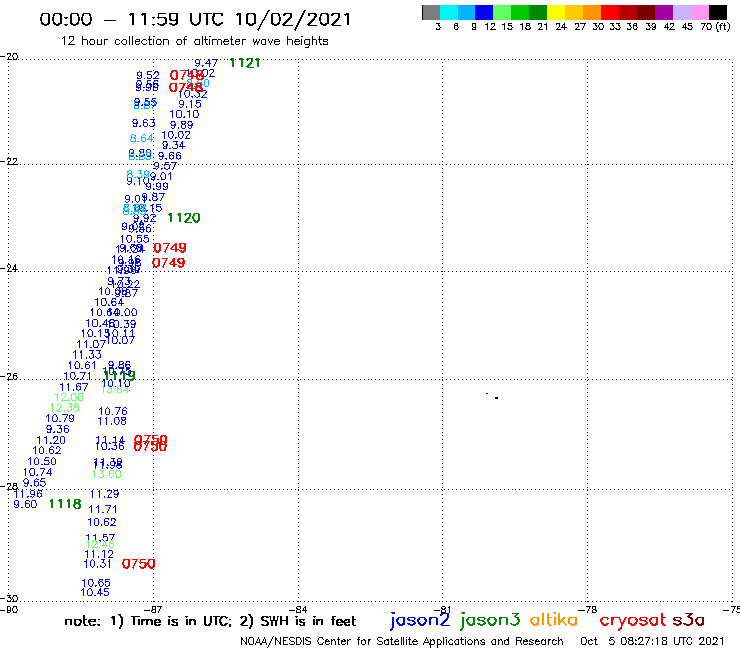Select the dark blue swatch in wave height legend

click(x=484, y=12)
